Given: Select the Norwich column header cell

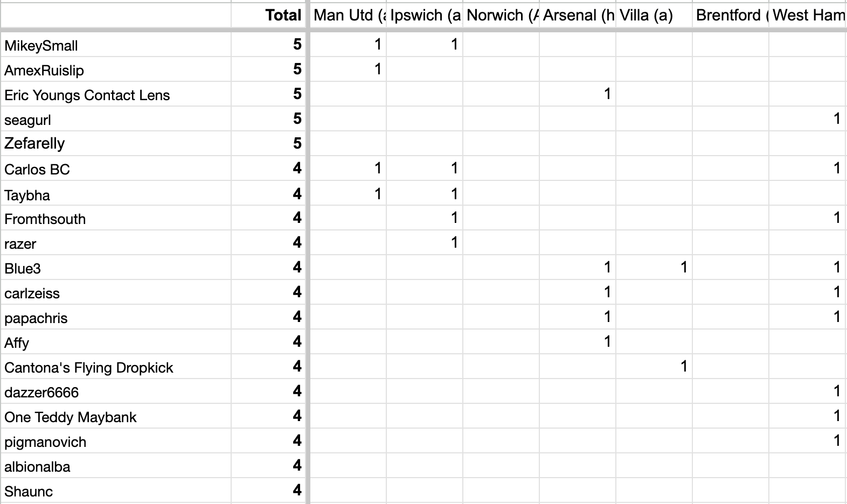Looking at the screenshot, I should (x=501, y=15).
